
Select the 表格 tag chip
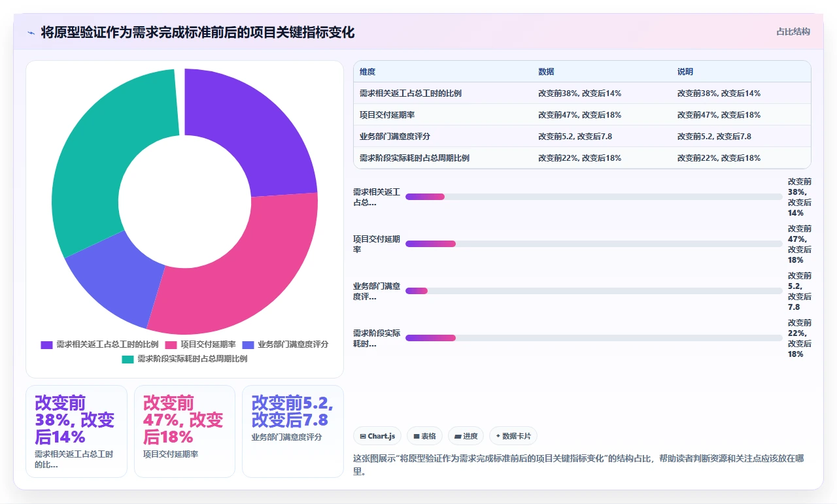pyautogui.click(x=424, y=436)
